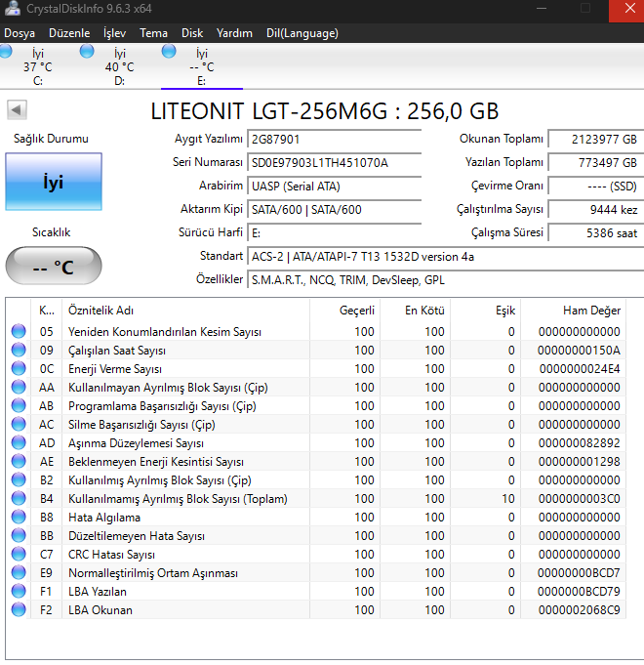Click power on count 9444 kez
This screenshot has height=665, width=644.
click(596, 209)
